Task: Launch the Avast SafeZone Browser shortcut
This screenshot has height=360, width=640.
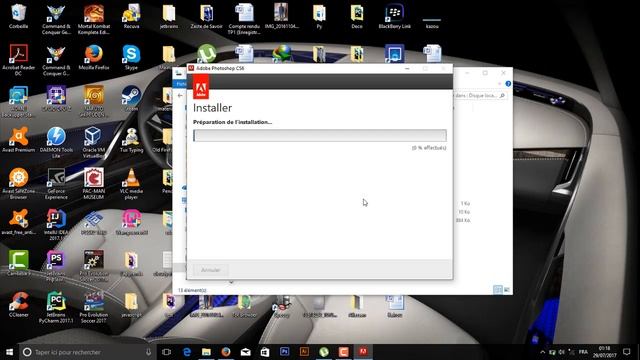Action: [18, 184]
